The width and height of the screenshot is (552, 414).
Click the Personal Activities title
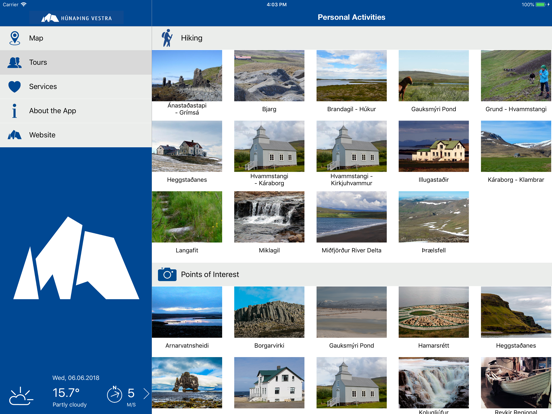[351, 17]
